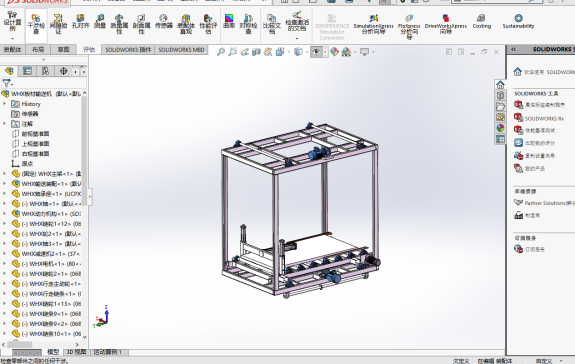Open the Design Study (设计算例) tool
The image size is (575, 364).
click(12, 21)
